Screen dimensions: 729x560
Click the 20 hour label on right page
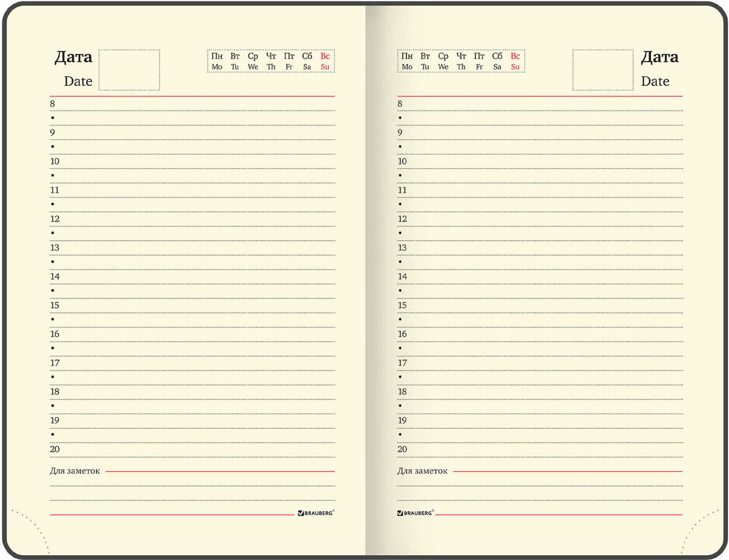[402, 449]
